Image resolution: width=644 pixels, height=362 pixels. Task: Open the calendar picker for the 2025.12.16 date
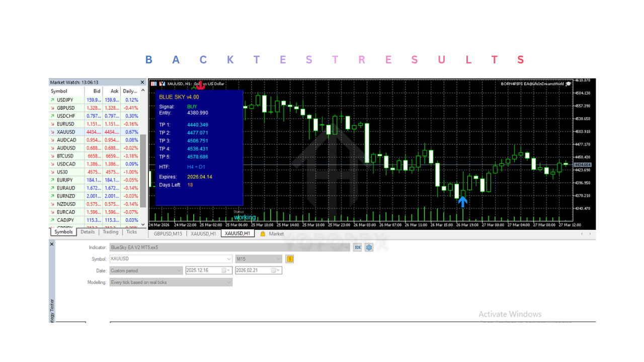pyautogui.click(x=227, y=270)
